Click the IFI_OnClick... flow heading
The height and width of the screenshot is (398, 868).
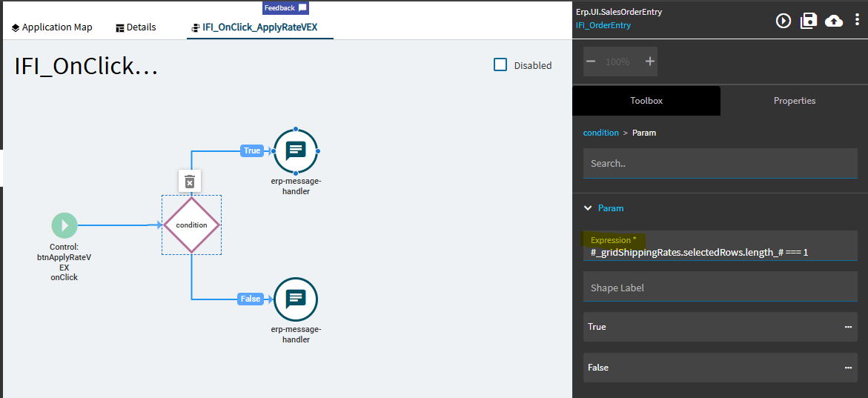[87, 66]
